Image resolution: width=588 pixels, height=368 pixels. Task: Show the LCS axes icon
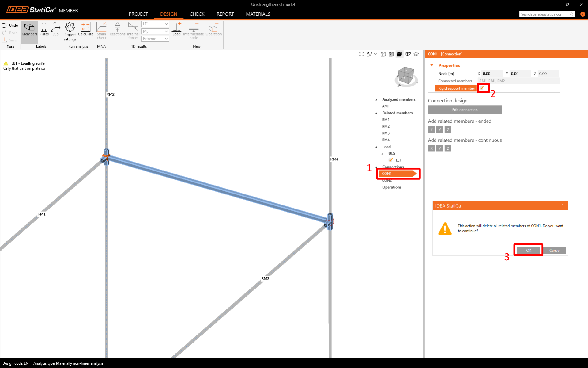point(55,29)
